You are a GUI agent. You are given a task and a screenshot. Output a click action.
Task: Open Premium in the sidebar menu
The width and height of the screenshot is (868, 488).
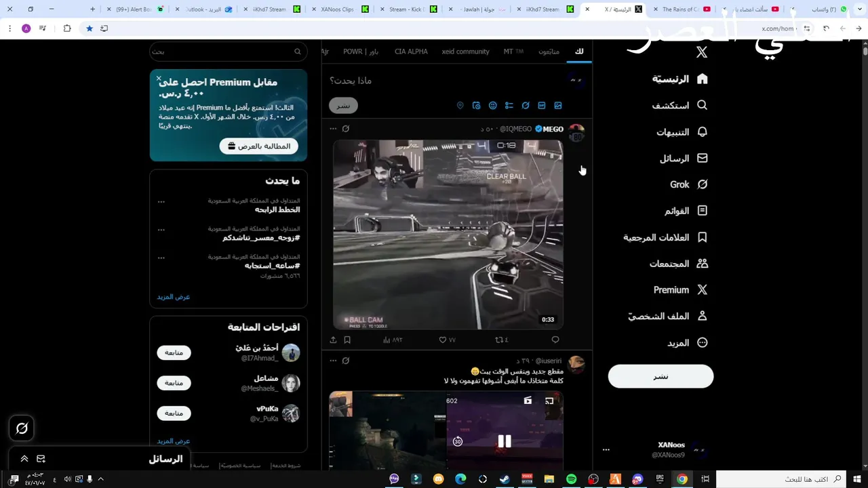pyautogui.click(x=680, y=290)
